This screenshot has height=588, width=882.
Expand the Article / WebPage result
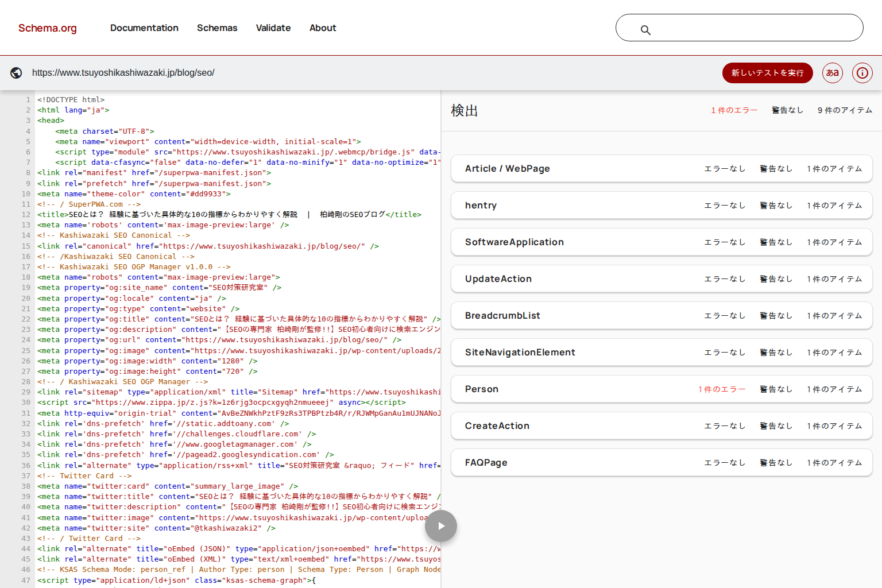pyautogui.click(x=661, y=169)
